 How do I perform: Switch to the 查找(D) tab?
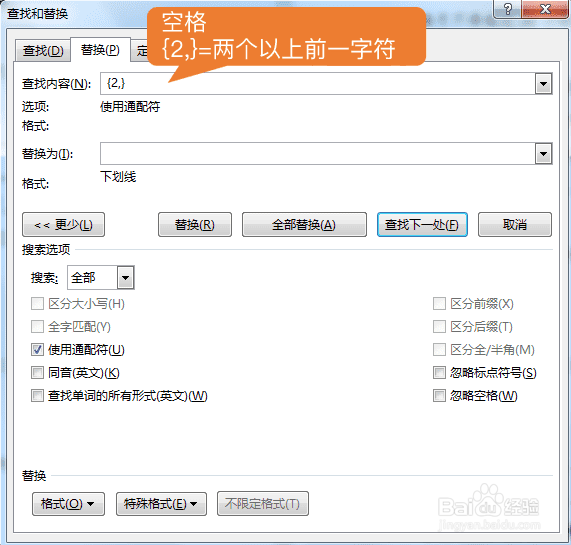click(x=43, y=50)
